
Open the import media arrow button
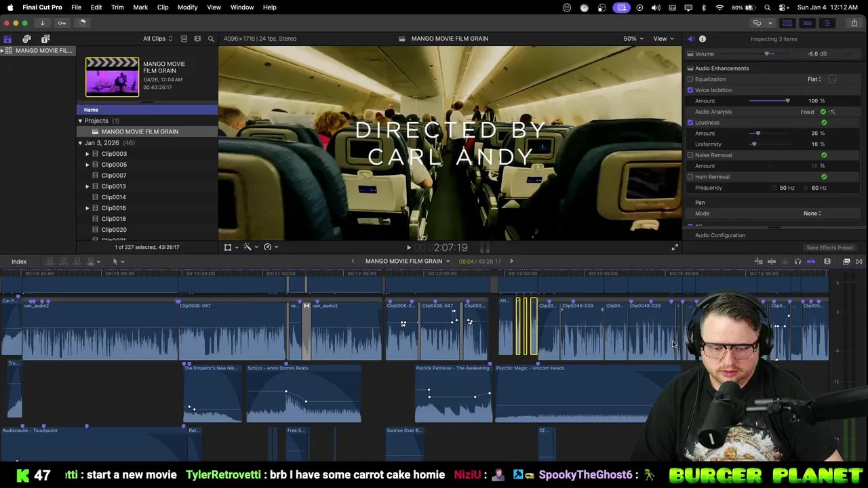(x=42, y=22)
